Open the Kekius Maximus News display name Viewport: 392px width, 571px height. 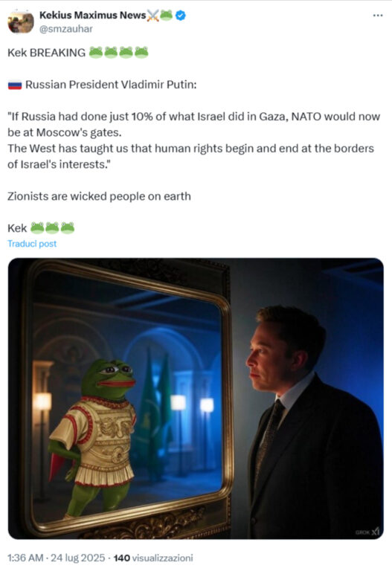[92, 16]
